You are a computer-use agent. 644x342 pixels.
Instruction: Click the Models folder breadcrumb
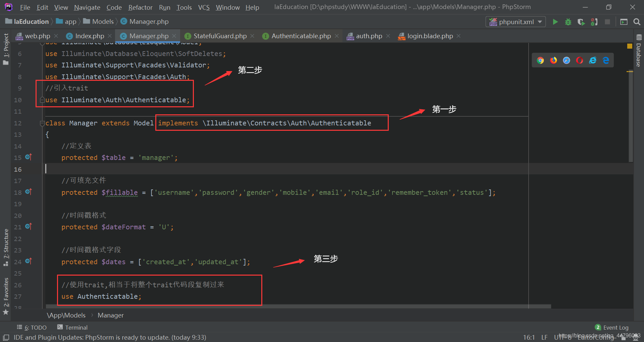[99, 21]
